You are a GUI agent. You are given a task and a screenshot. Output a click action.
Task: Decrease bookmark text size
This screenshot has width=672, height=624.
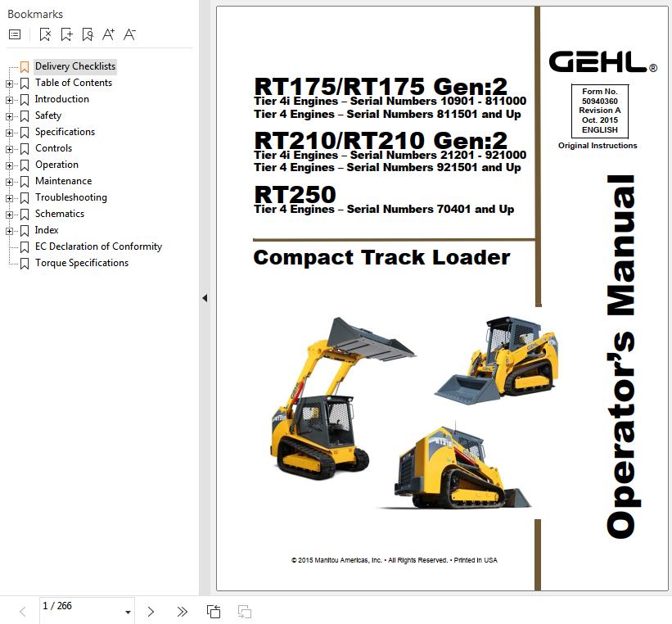(x=129, y=34)
